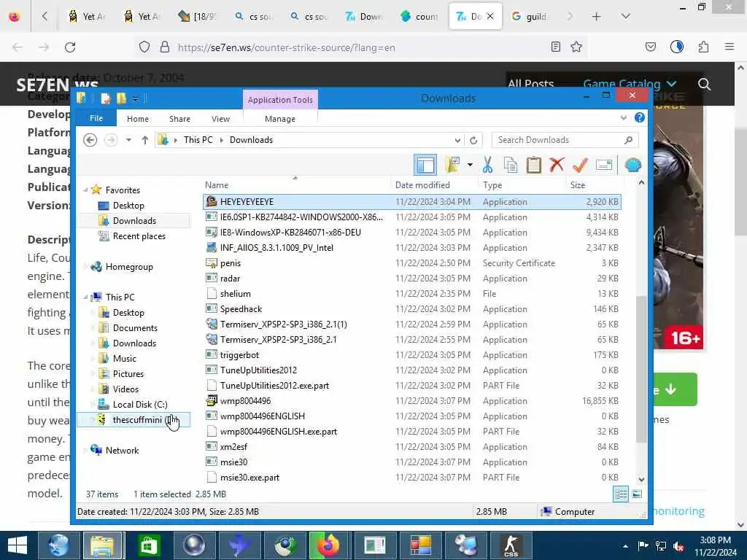Open the recent locations dropdown arrow
Screen dimensions: 747x560
(x=128, y=140)
